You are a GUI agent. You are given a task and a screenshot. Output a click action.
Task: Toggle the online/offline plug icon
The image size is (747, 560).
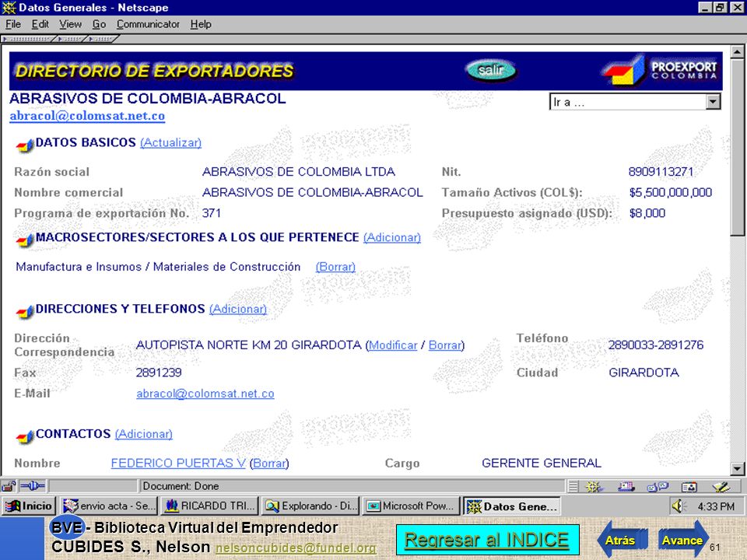tap(33, 486)
